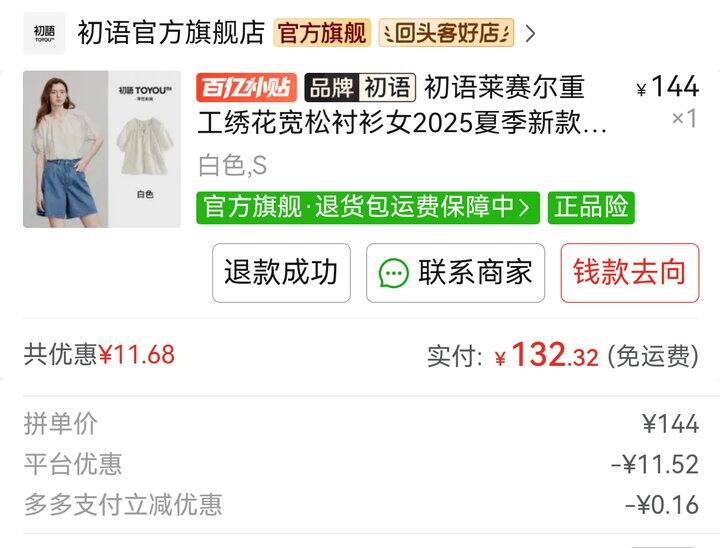Click the 联系商家 button
This screenshot has width=720, height=548.
pos(456,273)
